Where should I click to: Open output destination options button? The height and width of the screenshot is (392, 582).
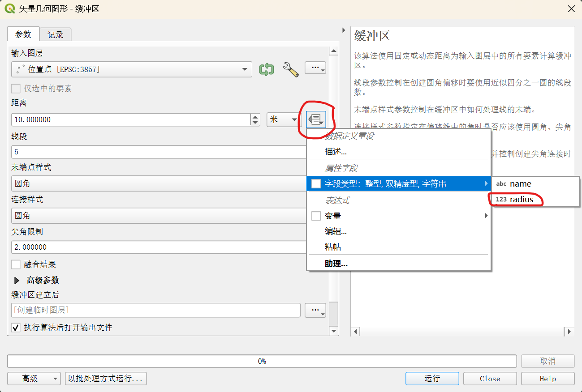(x=315, y=310)
